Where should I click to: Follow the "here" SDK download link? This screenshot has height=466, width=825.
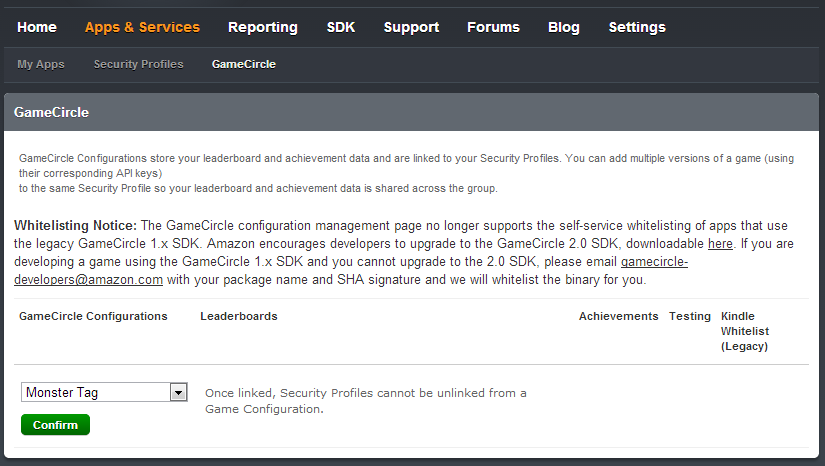pos(720,243)
